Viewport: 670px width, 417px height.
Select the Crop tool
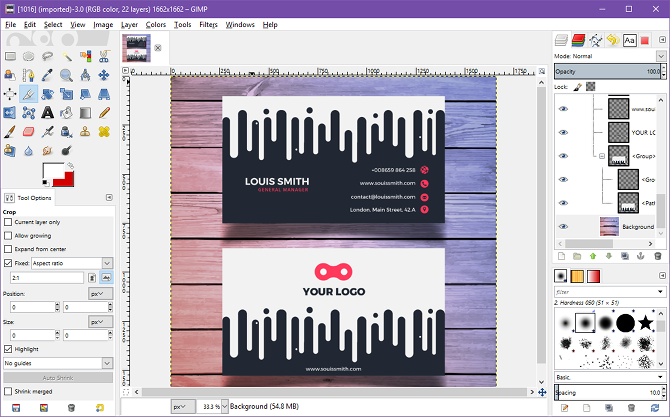click(29, 94)
